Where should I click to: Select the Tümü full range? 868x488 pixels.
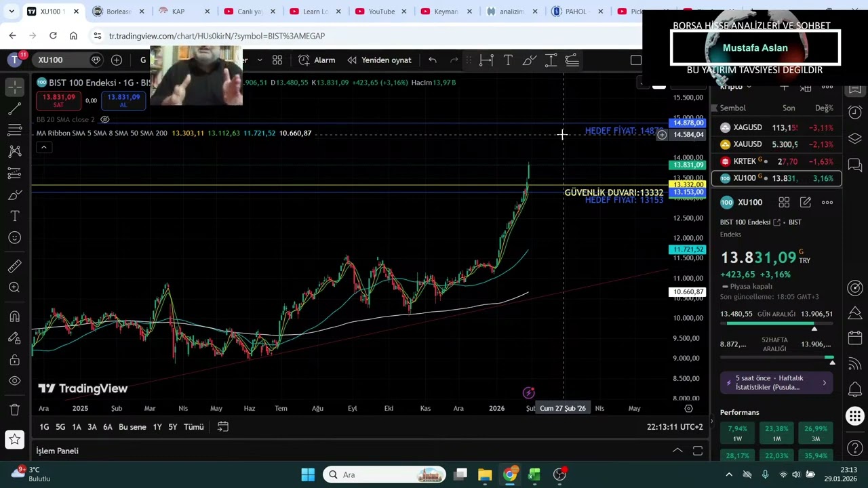194,427
